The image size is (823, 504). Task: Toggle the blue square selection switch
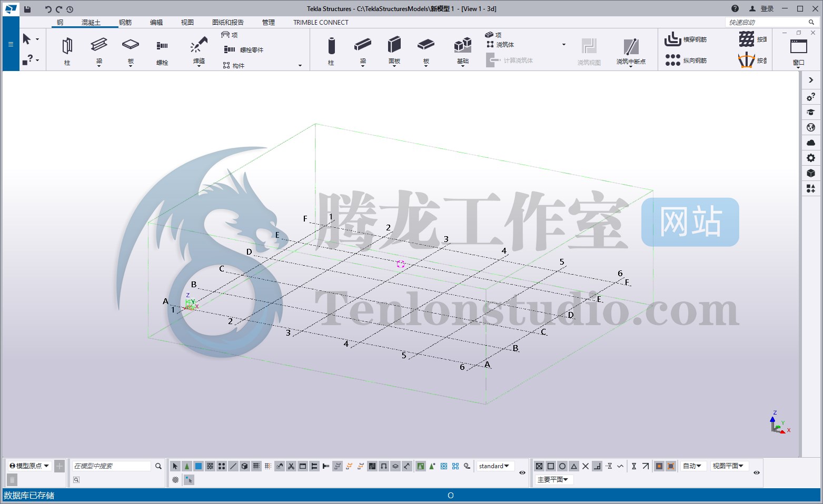click(x=199, y=466)
